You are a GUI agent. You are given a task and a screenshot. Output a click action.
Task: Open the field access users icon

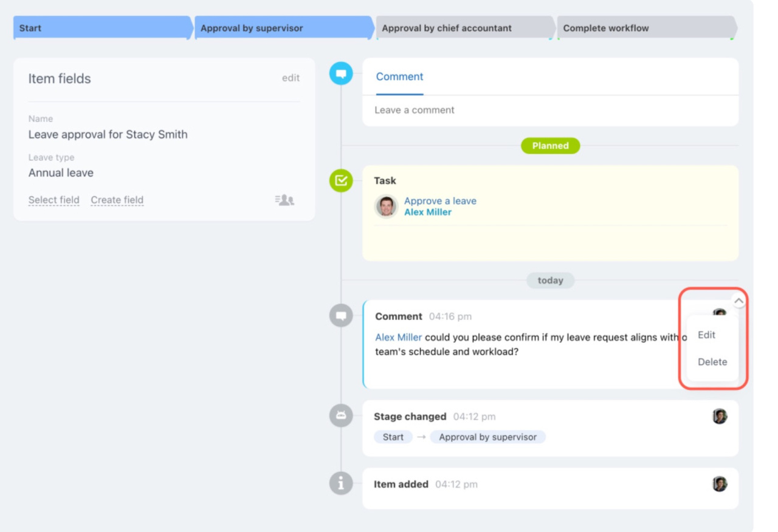coord(284,200)
